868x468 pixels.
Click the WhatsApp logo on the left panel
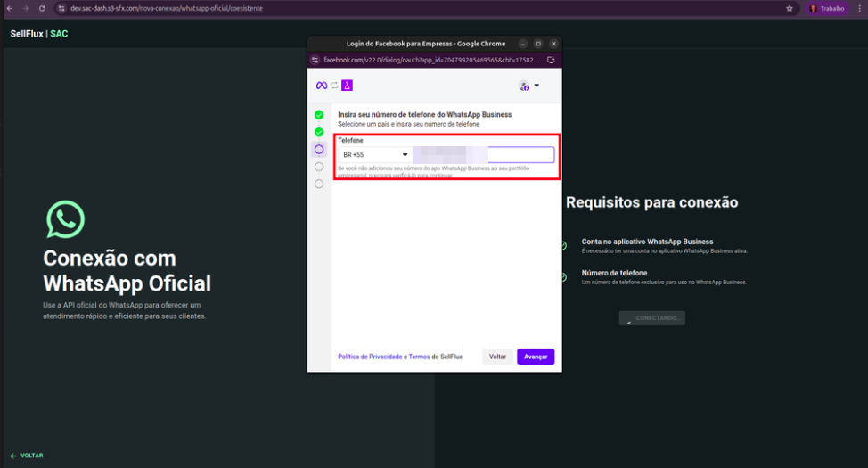pos(65,219)
